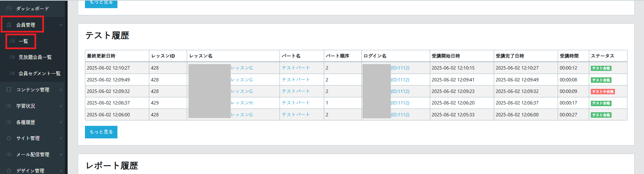Click the 会員管理 user icon
644x174 pixels.
pyautogui.click(x=9, y=25)
